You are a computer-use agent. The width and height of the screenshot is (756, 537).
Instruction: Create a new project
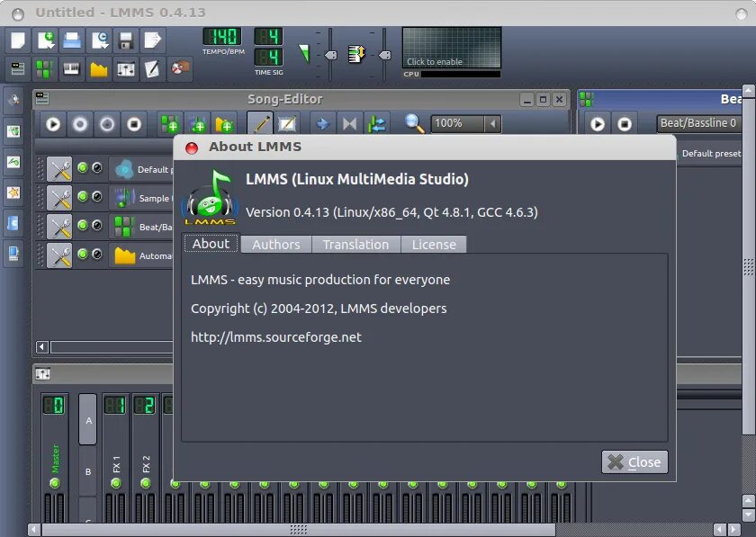[x=16, y=40]
